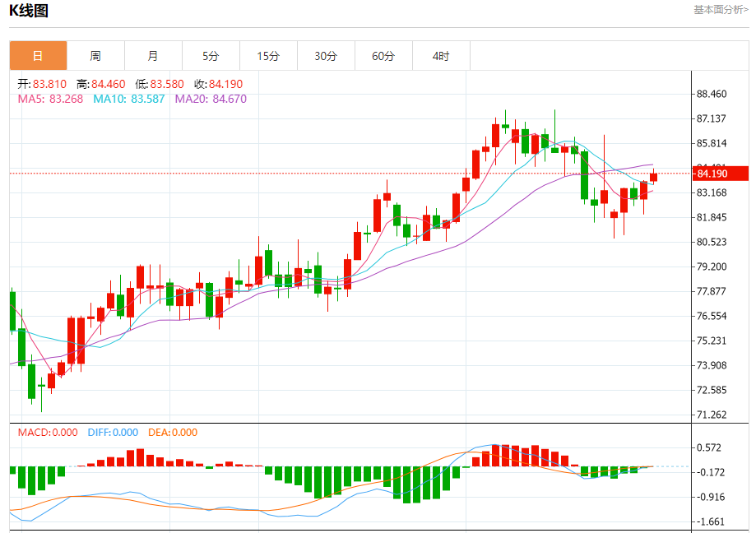Click the opening price 开:83.810

click(42, 84)
